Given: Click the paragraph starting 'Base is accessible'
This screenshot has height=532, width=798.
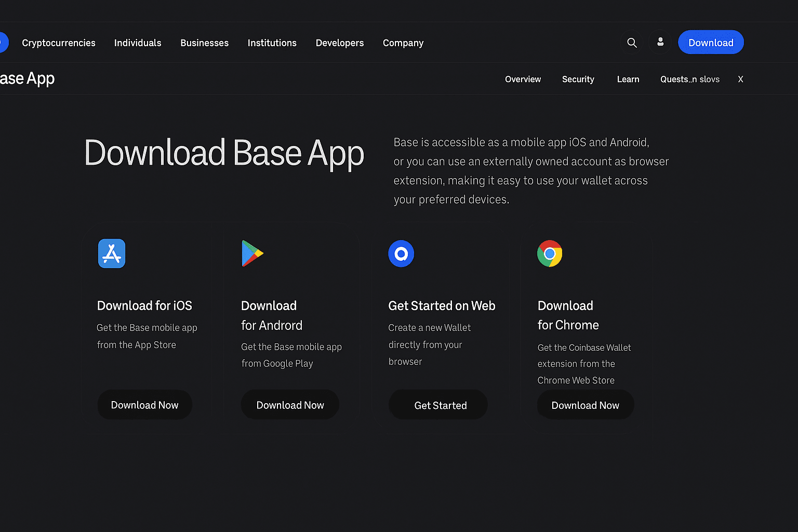Looking at the screenshot, I should point(531,171).
